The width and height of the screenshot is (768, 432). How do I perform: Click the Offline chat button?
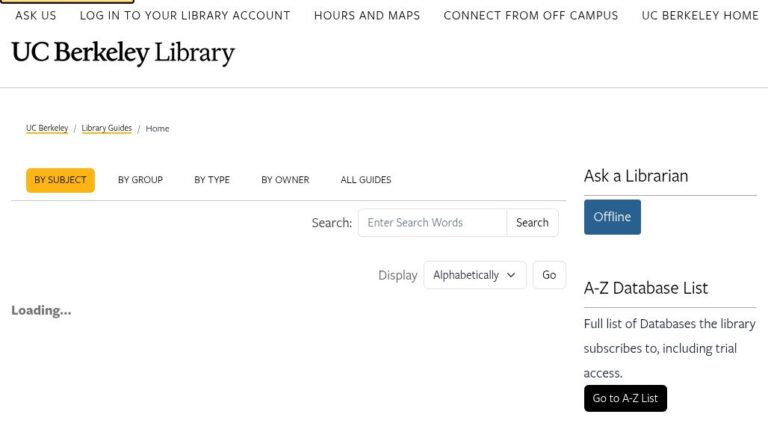612,217
